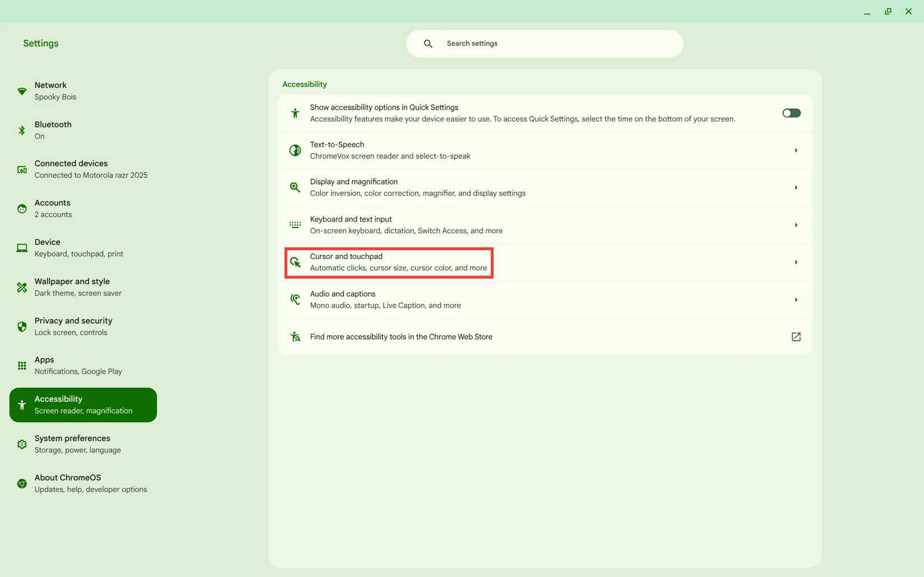Open the Text-to-Speech globe icon

[295, 150]
